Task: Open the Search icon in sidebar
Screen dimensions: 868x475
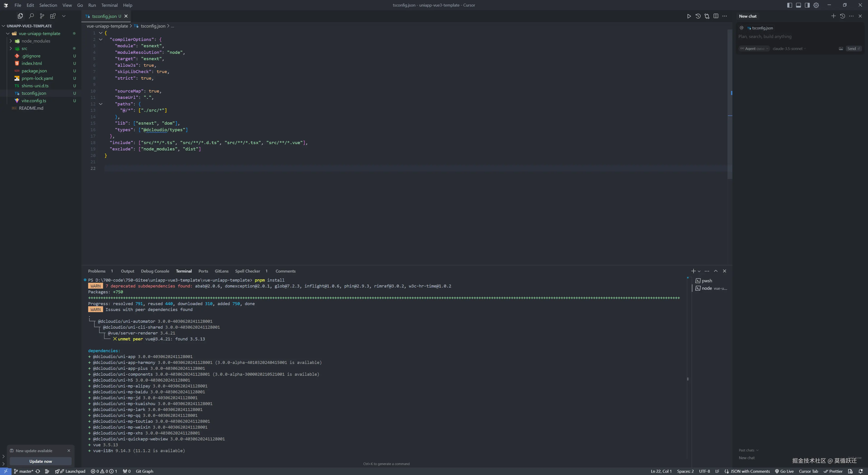Action: click(x=31, y=16)
